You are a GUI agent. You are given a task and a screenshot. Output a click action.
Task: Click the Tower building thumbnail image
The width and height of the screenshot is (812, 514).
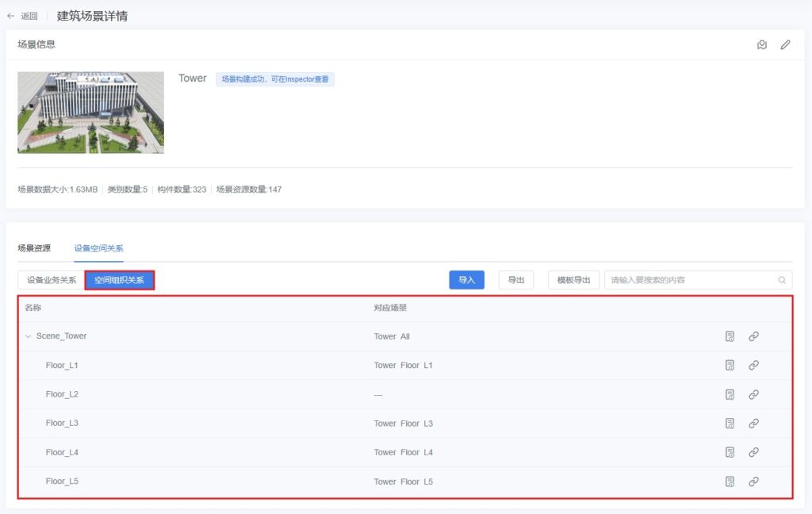90,113
